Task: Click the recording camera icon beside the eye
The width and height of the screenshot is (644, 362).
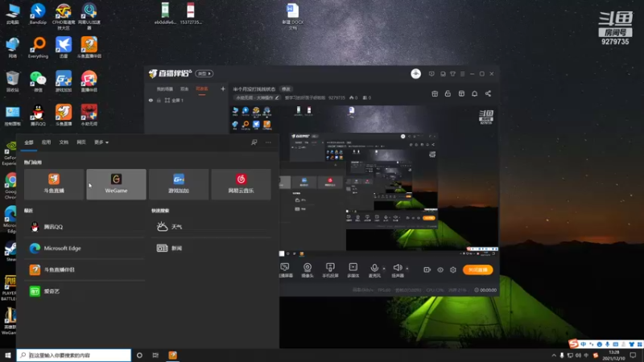Action: 427,269
